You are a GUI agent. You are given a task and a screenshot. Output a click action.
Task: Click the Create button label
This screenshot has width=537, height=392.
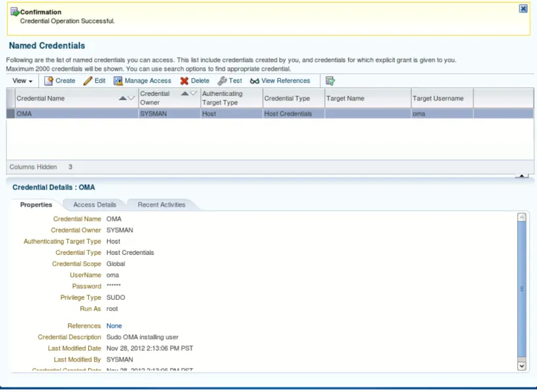(x=65, y=81)
